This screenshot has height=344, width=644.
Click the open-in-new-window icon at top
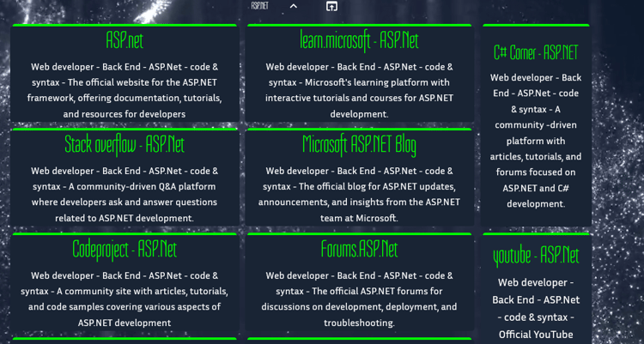331,6
